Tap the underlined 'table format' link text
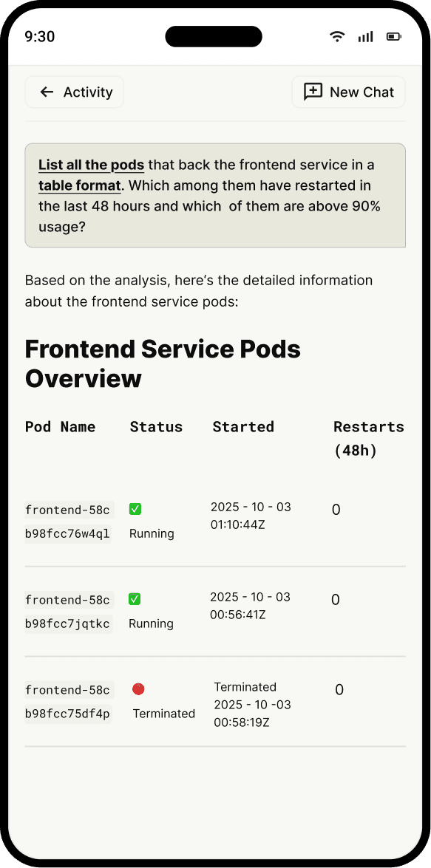This screenshot has width=431, height=868. pyautogui.click(x=79, y=185)
